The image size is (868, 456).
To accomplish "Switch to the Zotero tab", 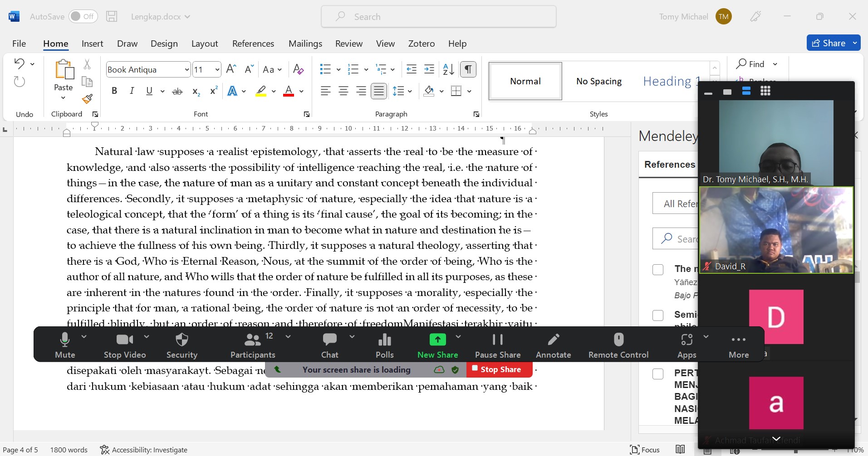I will point(421,44).
